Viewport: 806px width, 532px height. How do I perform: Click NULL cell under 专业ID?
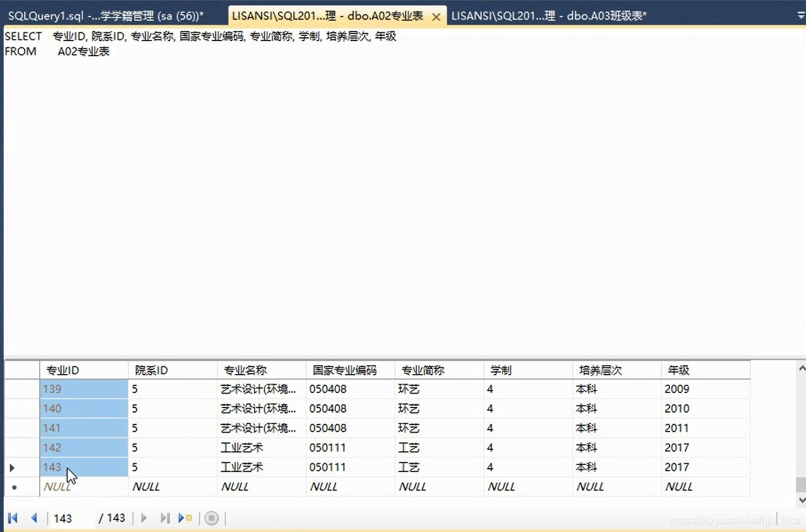[x=84, y=487]
